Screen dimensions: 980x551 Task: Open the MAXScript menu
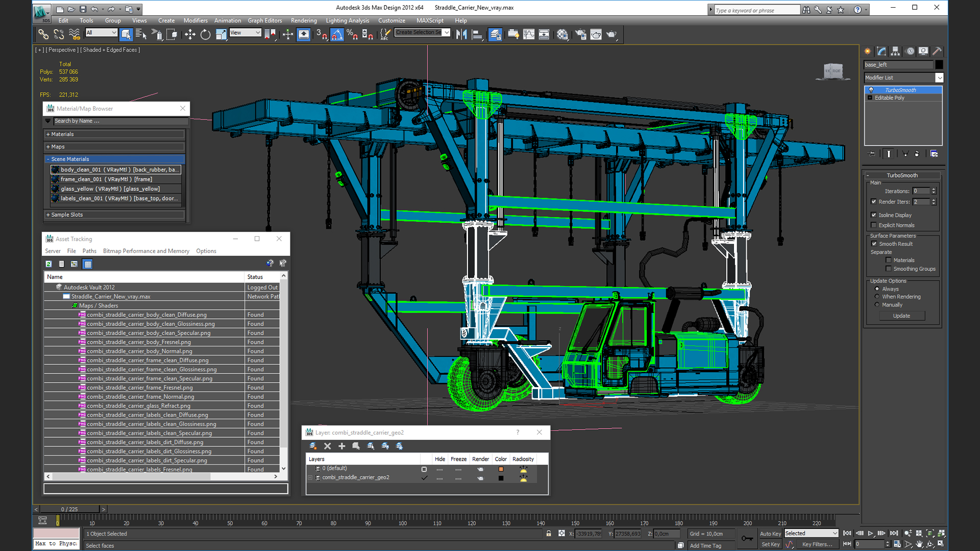click(x=430, y=20)
